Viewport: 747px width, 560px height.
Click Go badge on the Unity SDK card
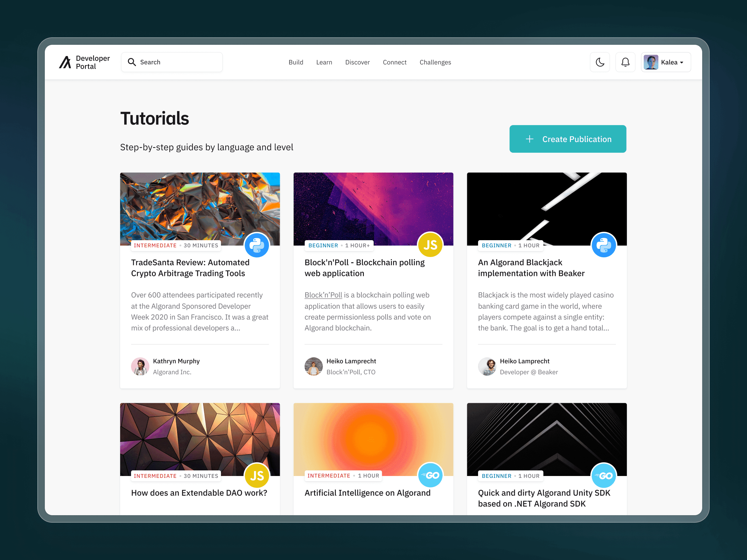604,475
